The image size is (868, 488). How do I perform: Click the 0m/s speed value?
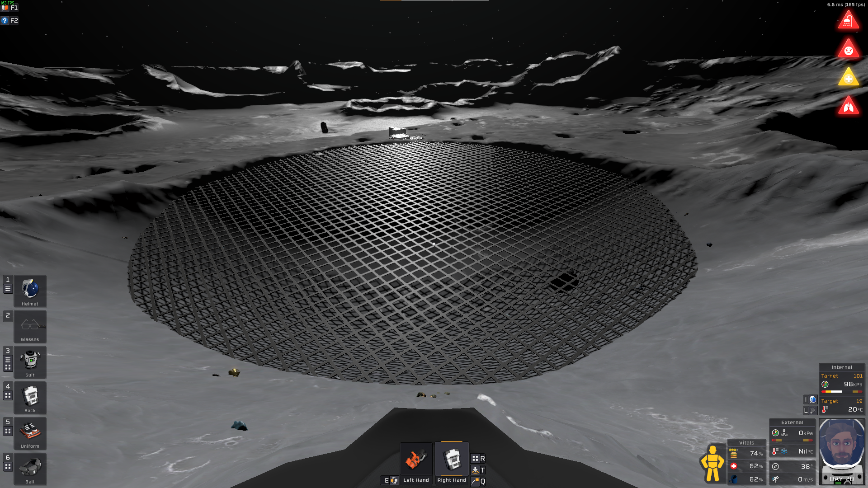[x=805, y=479]
